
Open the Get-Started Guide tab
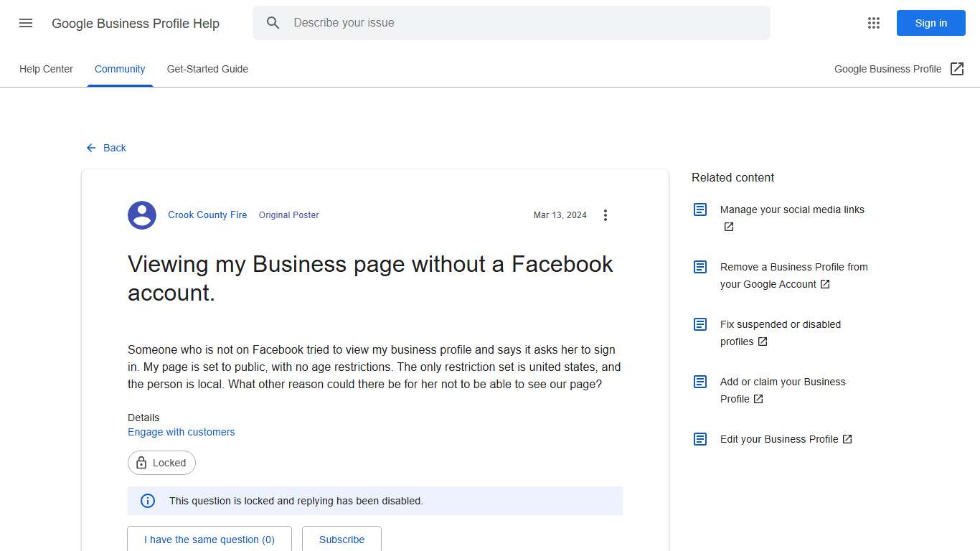tap(207, 68)
